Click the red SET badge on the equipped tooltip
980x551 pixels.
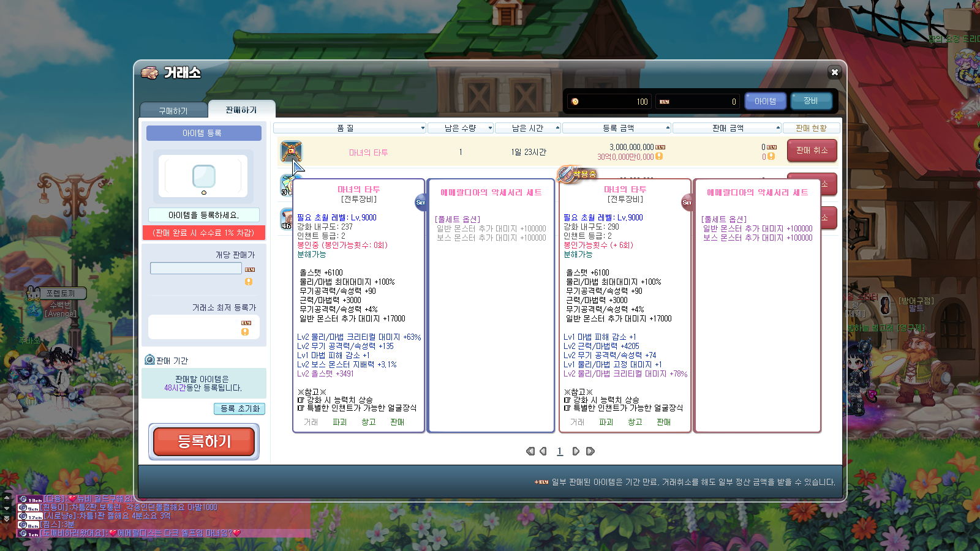(687, 202)
